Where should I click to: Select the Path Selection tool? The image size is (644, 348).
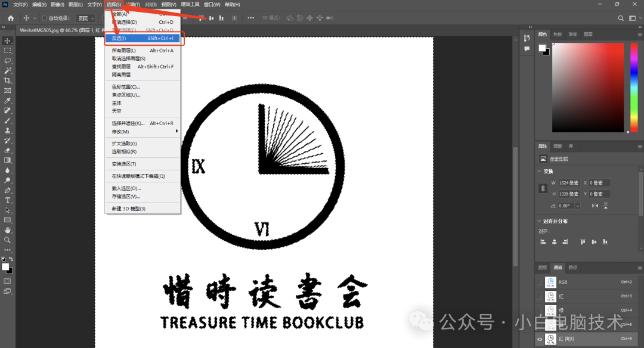pyautogui.click(x=7, y=210)
